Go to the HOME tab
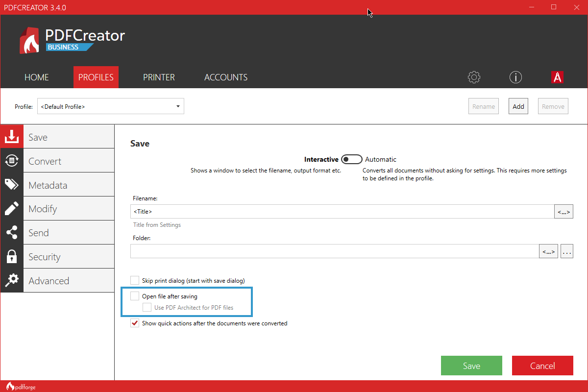588x392 pixels. [x=37, y=77]
